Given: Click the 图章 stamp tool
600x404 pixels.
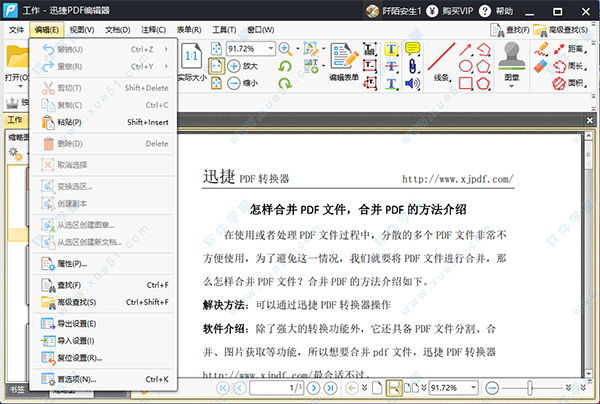Looking at the screenshot, I should (x=511, y=62).
